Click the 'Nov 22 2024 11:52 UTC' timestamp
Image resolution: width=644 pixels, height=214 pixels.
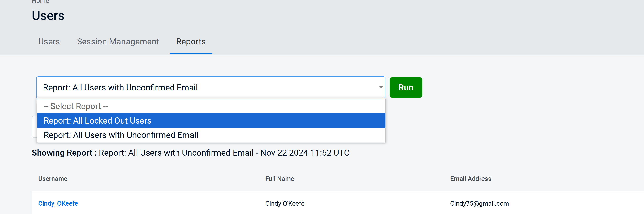[305, 153]
